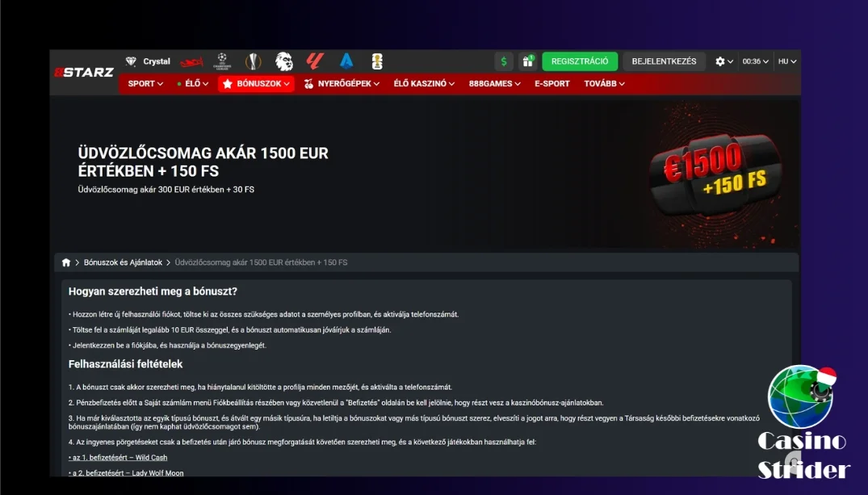Open the Crystal game shortcut
Screen dimensions: 868x495
(149, 61)
